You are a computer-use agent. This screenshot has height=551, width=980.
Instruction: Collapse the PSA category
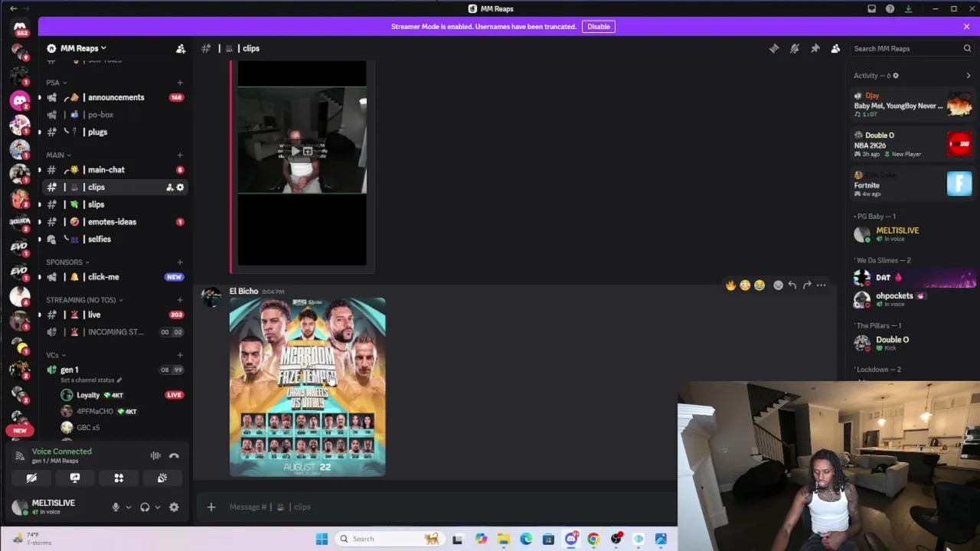[56, 83]
